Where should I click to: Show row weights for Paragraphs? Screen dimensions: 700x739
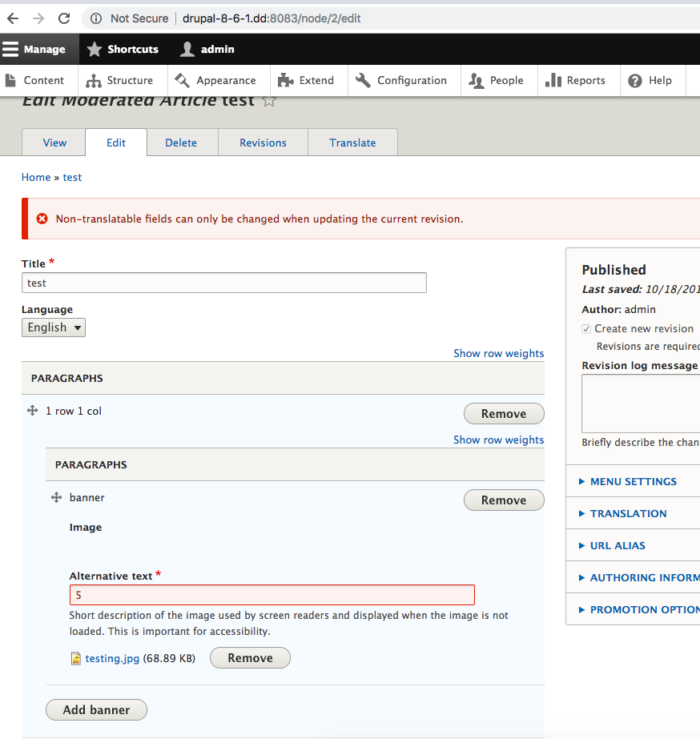click(498, 352)
